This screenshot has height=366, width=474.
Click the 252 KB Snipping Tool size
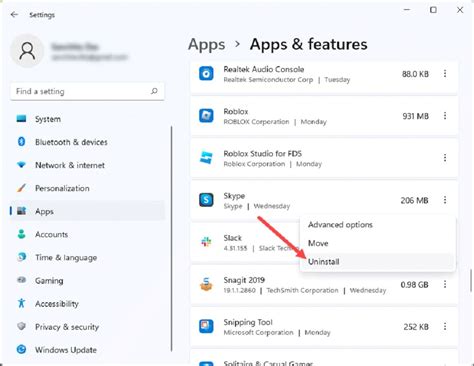[416, 327]
